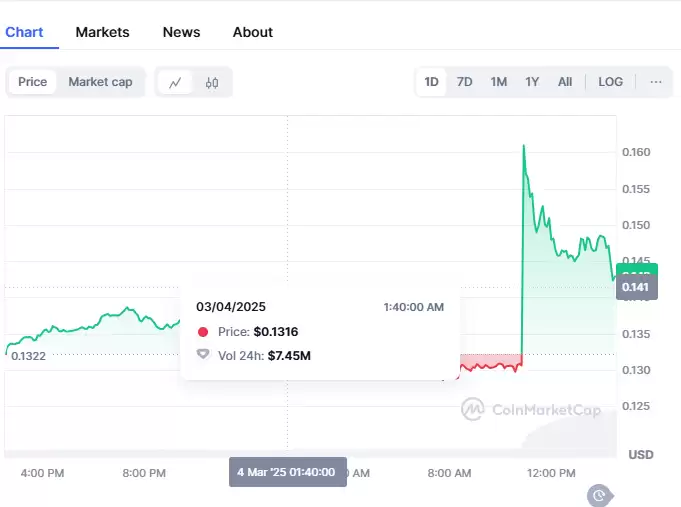
Task: Enable LOG scale on chart
Action: point(610,82)
